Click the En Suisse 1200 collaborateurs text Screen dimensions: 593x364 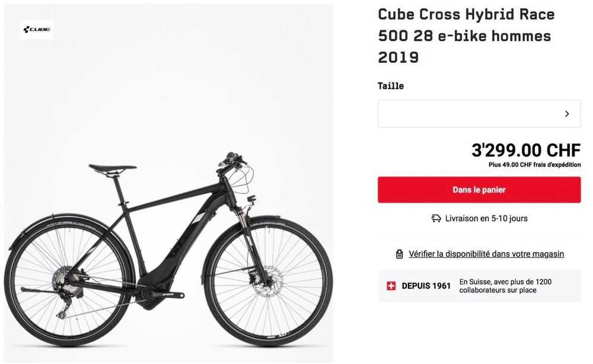coord(505,286)
